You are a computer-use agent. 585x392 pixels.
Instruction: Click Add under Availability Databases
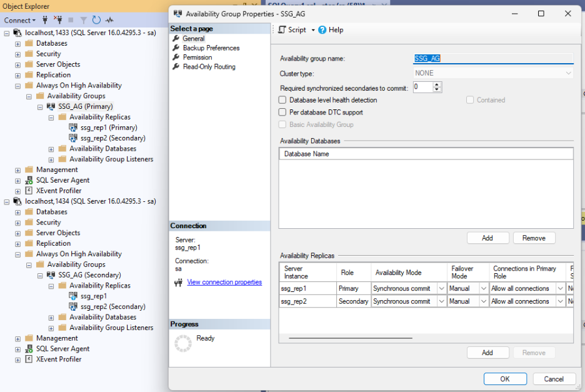click(x=487, y=238)
